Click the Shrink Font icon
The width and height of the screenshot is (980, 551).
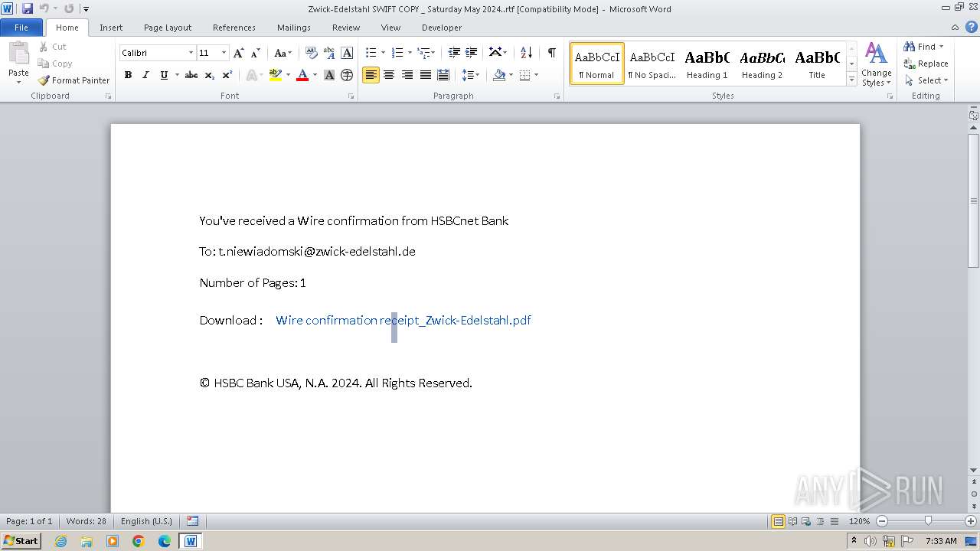256,53
